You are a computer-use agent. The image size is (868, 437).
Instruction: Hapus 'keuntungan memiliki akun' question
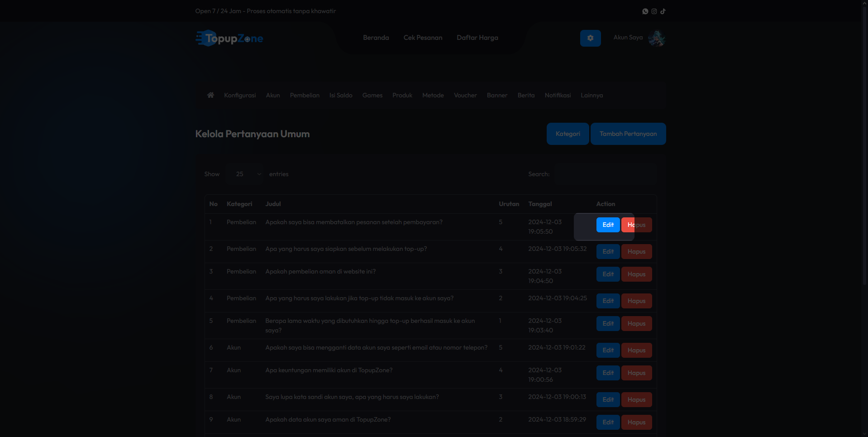tap(637, 373)
